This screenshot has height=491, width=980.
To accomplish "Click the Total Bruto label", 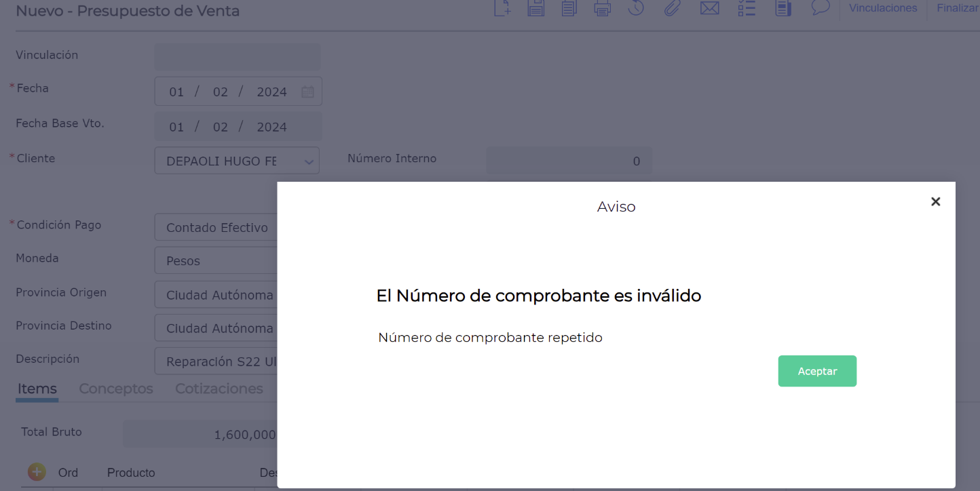I will pyautogui.click(x=52, y=432).
